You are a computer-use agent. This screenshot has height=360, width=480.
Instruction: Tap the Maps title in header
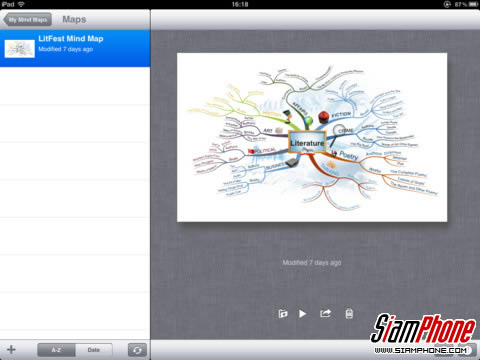(74, 20)
